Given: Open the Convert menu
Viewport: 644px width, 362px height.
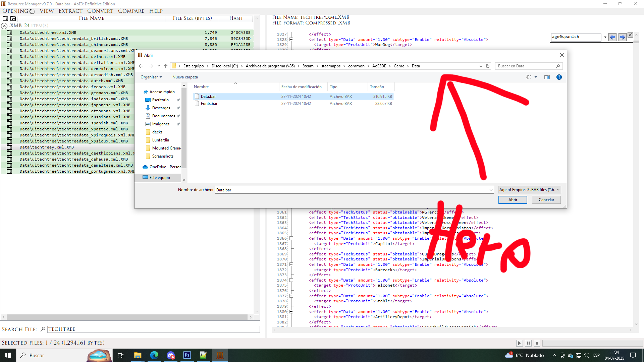Looking at the screenshot, I should [x=100, y=11].
